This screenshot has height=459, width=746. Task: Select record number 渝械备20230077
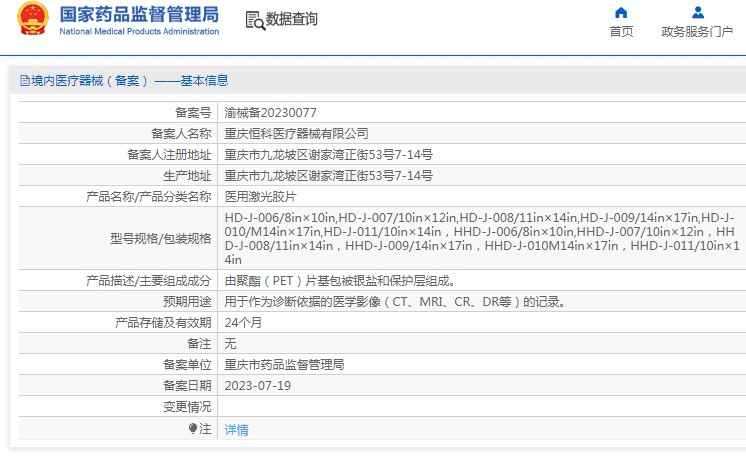270,113
